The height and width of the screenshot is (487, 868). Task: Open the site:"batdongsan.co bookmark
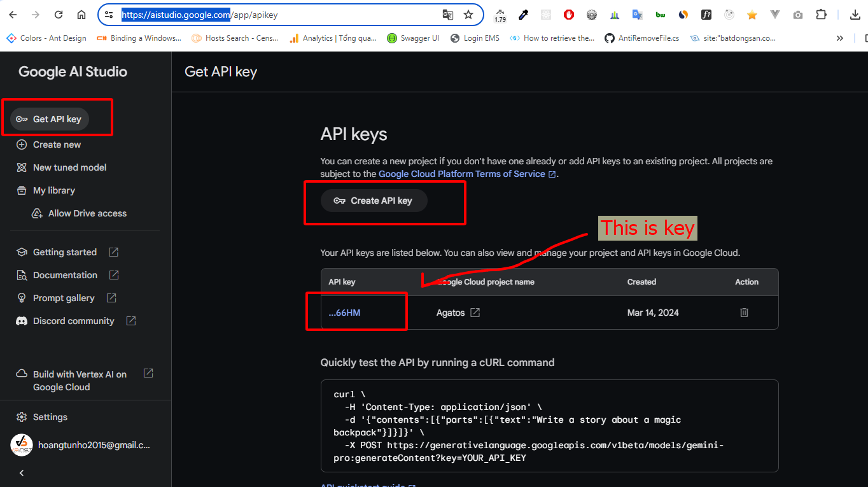click(x=733, y=38)
